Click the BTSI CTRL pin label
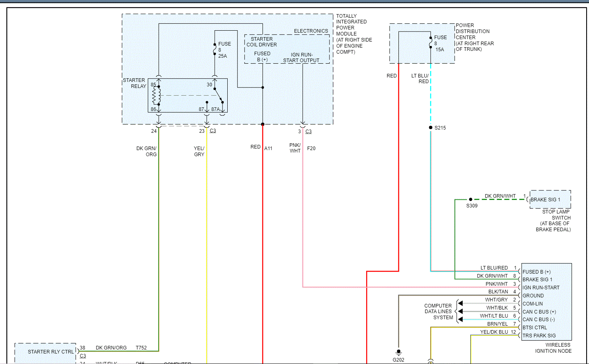 click(535, 328)
